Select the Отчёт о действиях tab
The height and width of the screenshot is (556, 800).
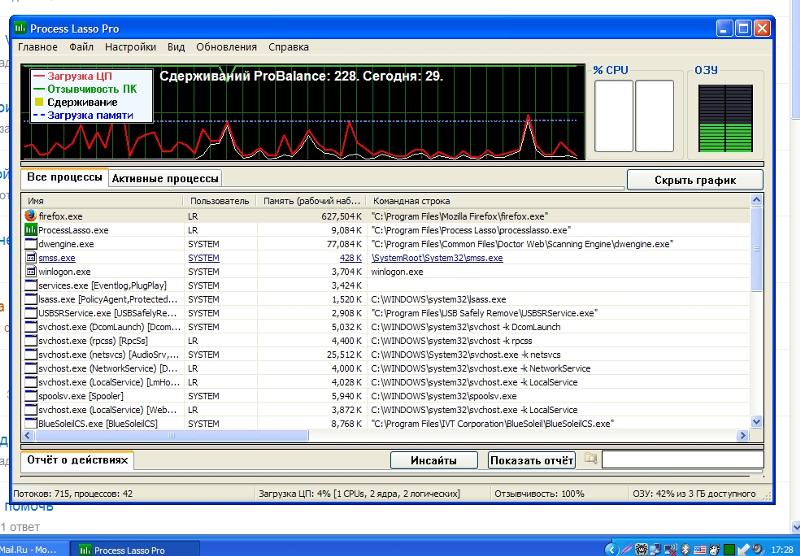tap(77, 460)
